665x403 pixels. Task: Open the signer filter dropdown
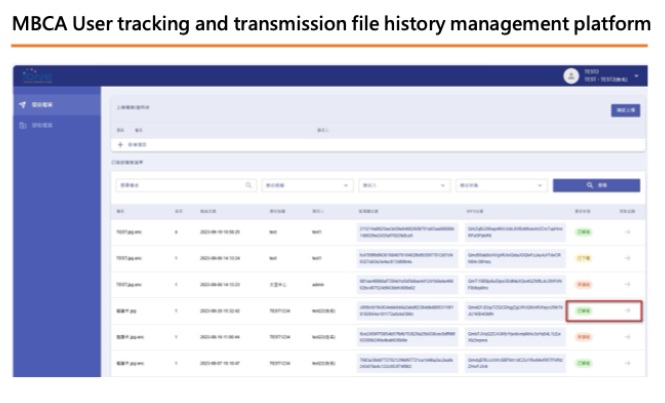(x=404, y=185)
